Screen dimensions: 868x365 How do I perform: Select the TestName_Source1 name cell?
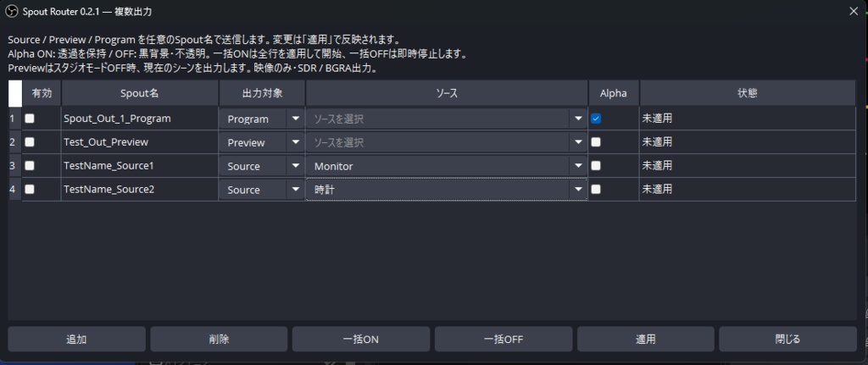(x=140, y=165)
